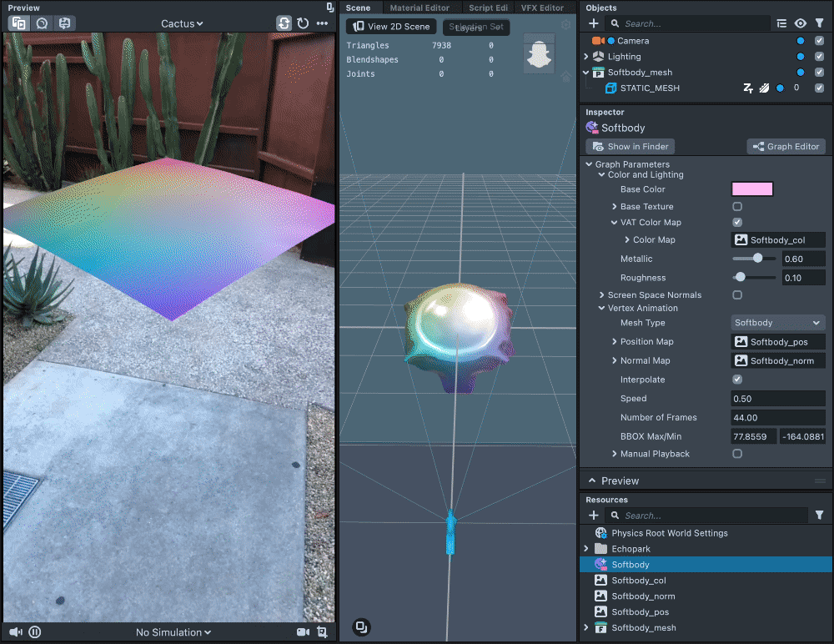Open the preview more options ellipsis
Viewport: 834px width, 644px height.
point(322,23)
